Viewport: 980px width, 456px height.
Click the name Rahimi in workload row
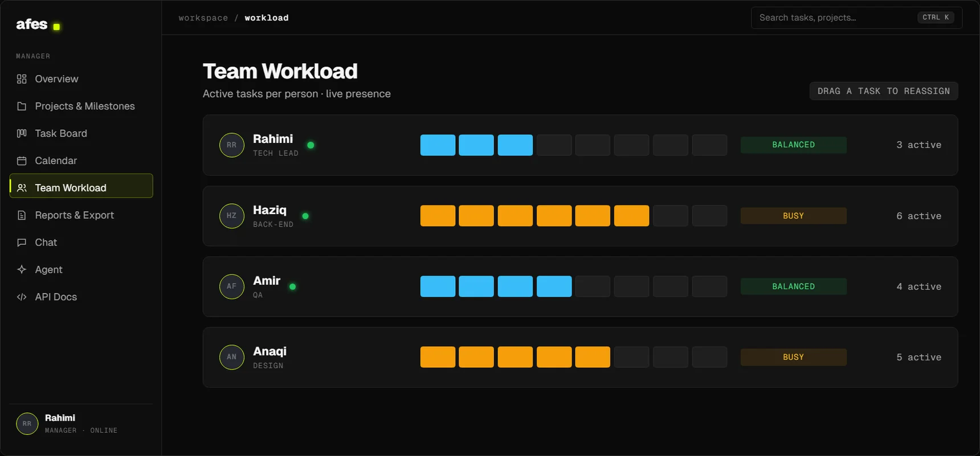[273, 139]
